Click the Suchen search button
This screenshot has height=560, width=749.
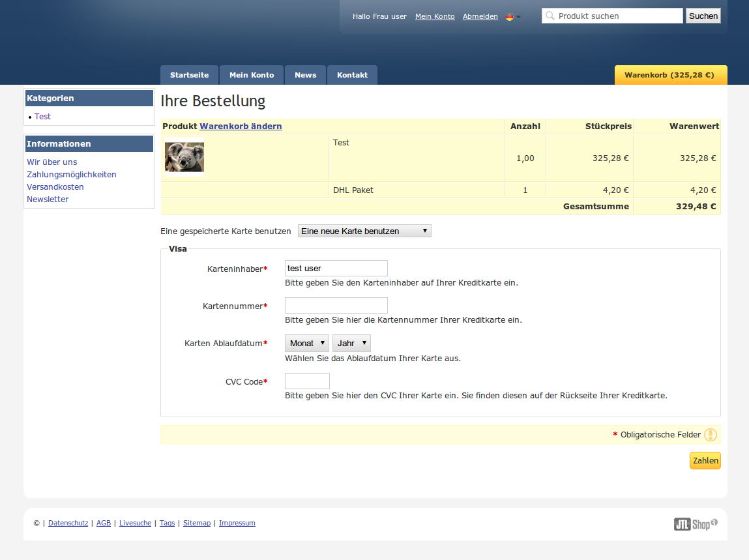point(703,16)
